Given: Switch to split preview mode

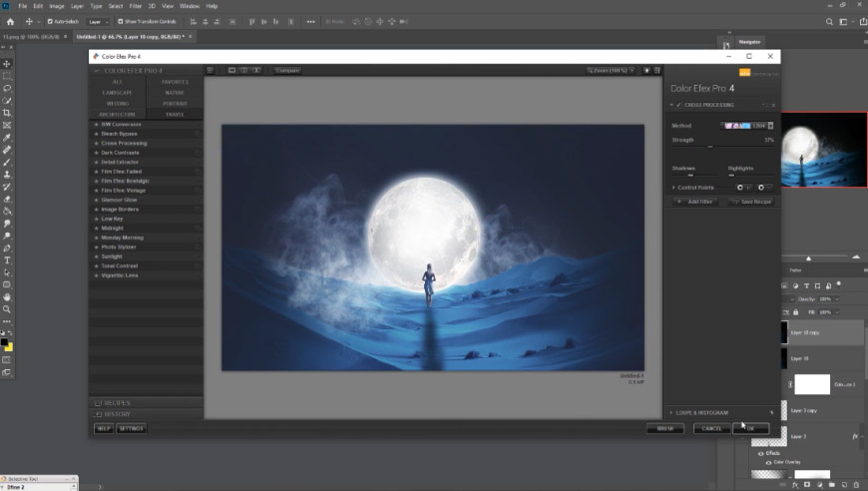Looking at the screenshot, I should (244, 70).
